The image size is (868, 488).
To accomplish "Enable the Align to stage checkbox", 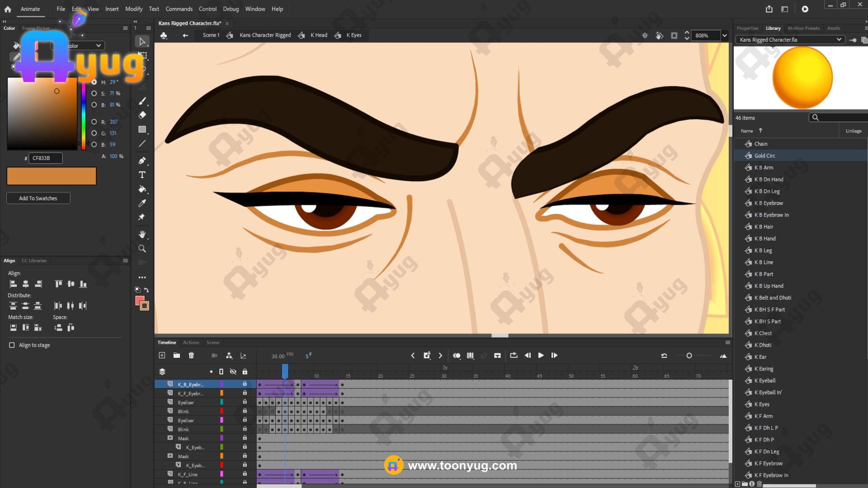I will coord(12,345).
